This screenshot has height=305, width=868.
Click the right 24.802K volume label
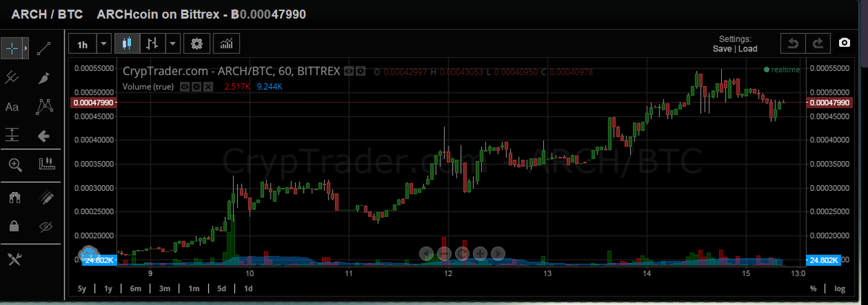(x=822, y=259)
